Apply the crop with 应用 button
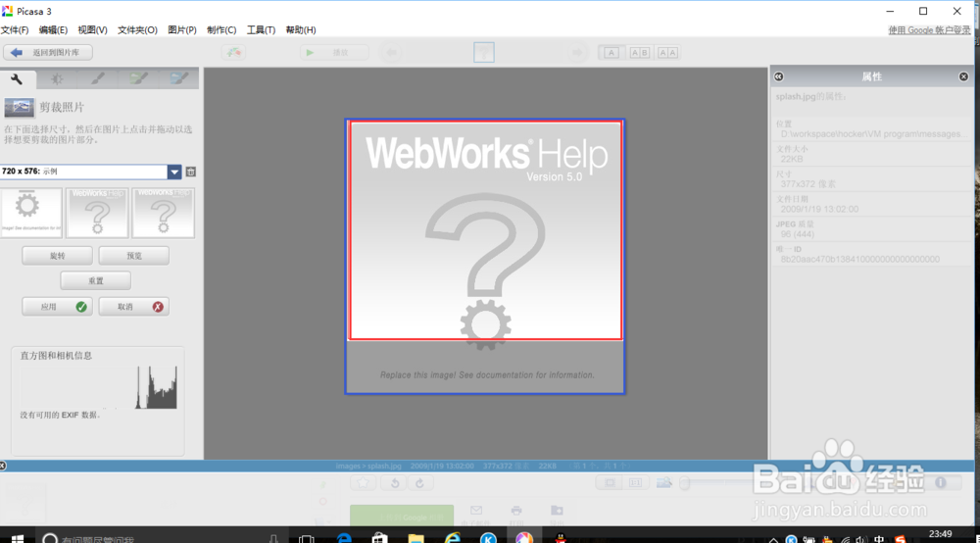This screenshot has height=543, width=980. pos(57,307)
